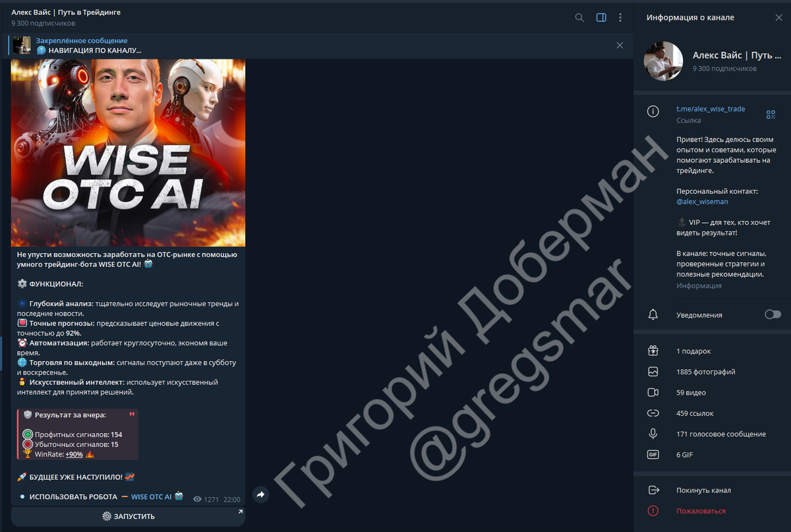Open the channel avatar in info panel
The width and height of the screenshot is (791, 532).
[663, 61]
